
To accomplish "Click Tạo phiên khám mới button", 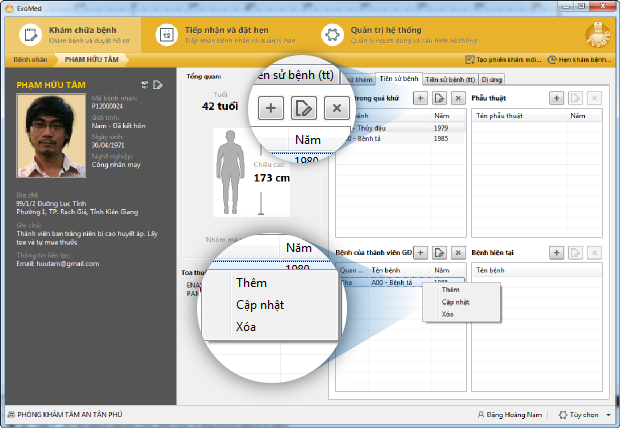I will pyautogui.click(x=503, y=60).
